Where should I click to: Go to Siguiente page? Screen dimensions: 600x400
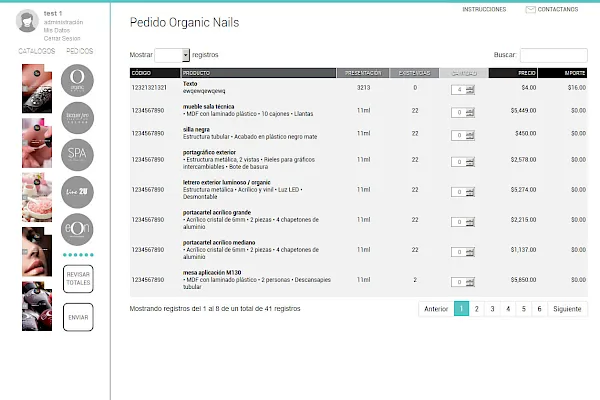[x=567, y=309]
